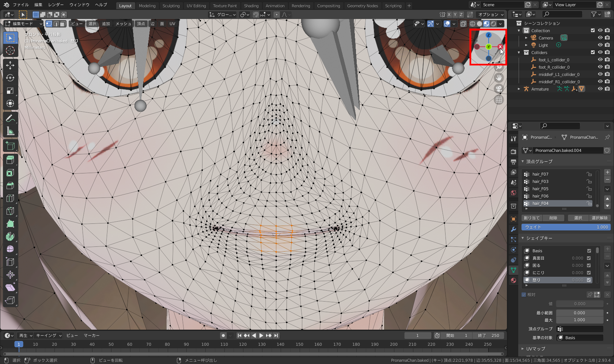Switch to the UV Editing workspace tab
The image size is (614, 364).
point(196,5)
